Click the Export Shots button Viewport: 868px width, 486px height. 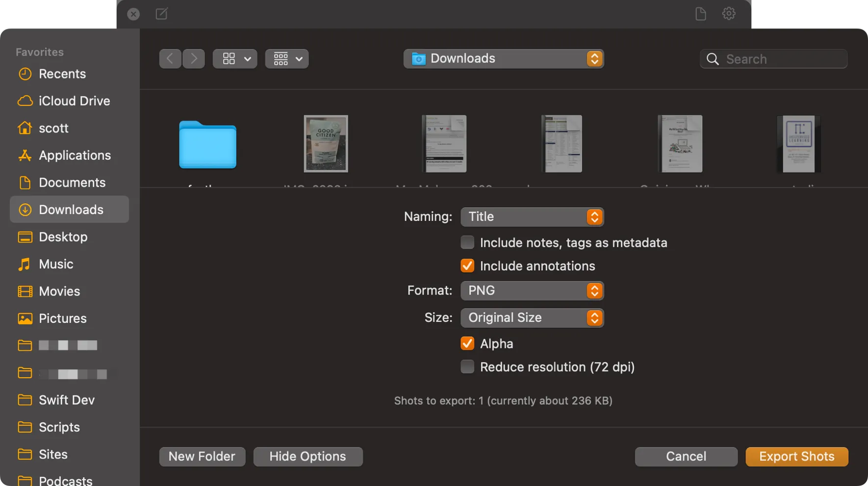[x=796, y=456]
